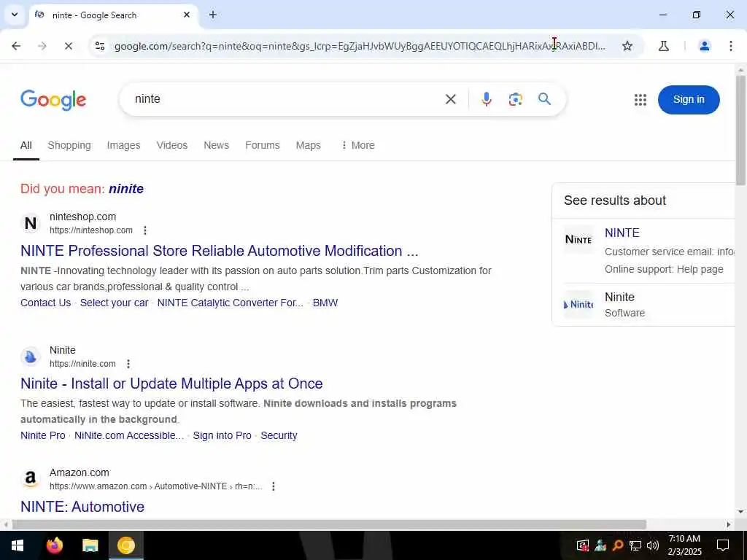Click the Ninite site favicon
Screen dimensions: 747x560
31,356
